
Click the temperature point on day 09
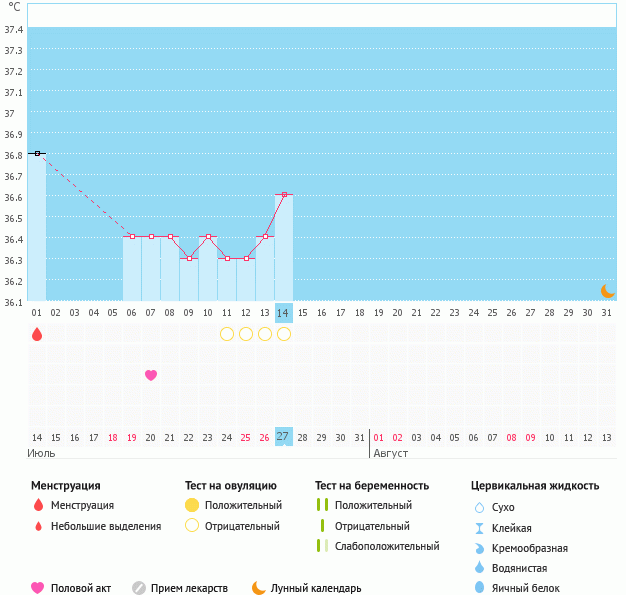click(189, 258)
